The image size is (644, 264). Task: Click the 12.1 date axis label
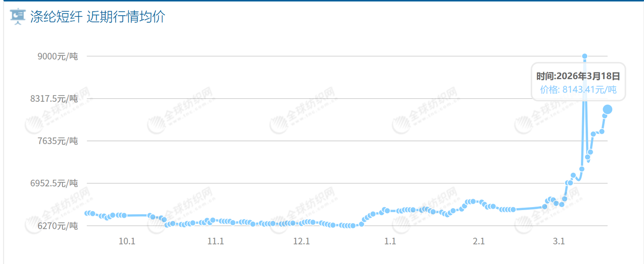[x=301, y=241]
